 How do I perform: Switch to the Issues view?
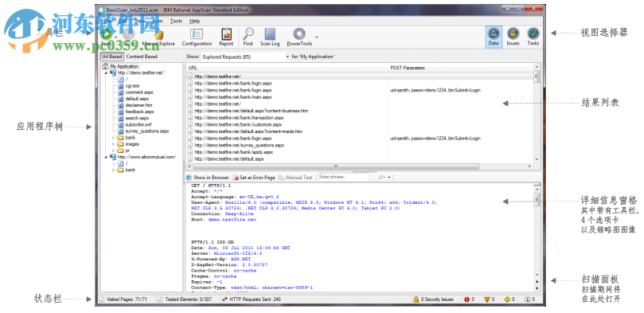(513, 37)
